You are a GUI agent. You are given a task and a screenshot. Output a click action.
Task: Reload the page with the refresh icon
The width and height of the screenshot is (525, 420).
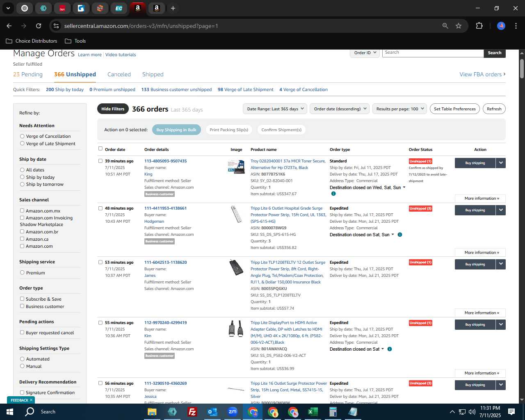(39, 26)
